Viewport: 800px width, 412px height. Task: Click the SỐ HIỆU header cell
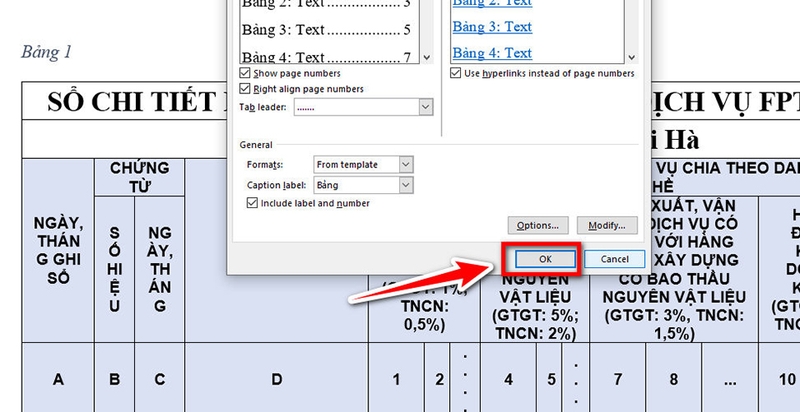coord(115,269)
